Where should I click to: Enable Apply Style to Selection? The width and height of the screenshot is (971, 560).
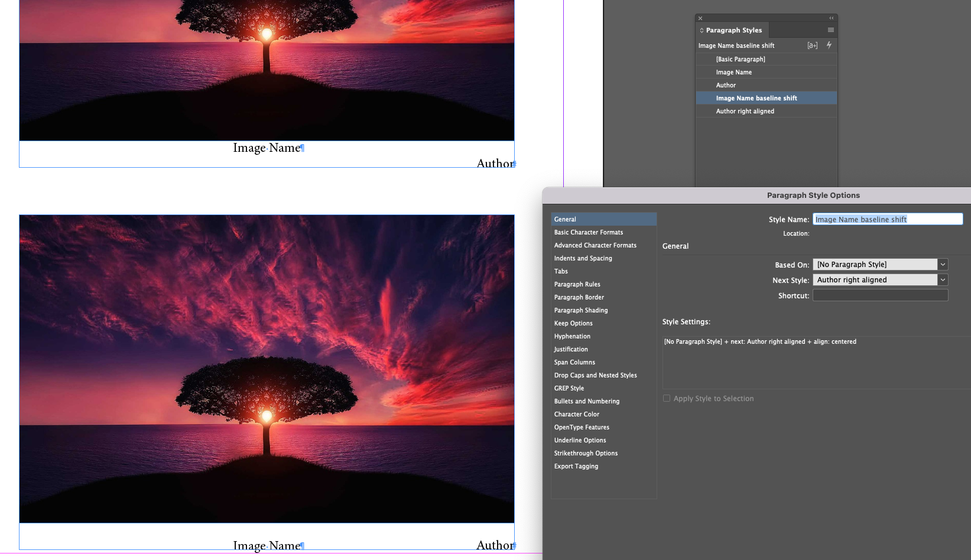pos(667,398)
